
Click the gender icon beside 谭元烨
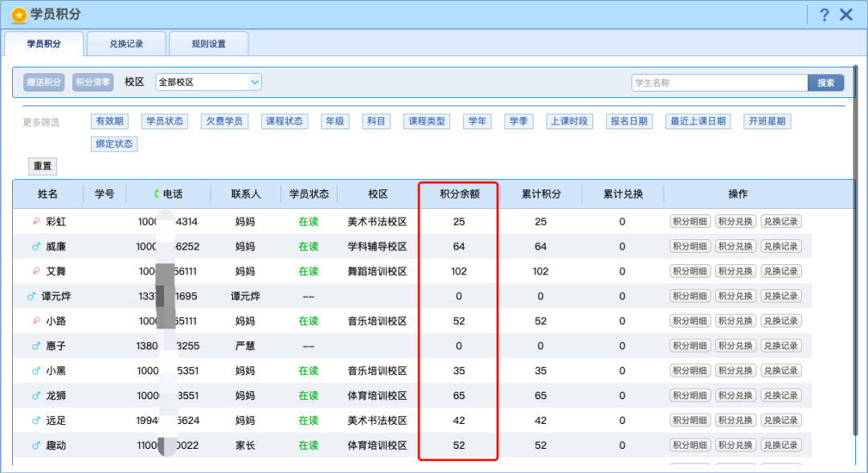tap(31, 296)
